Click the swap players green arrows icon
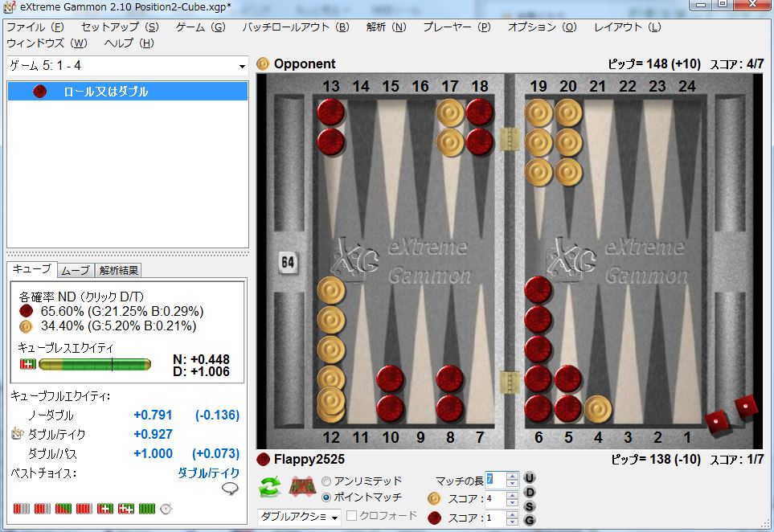The height and width of the screenshot is (532, 774). [269, 487]
